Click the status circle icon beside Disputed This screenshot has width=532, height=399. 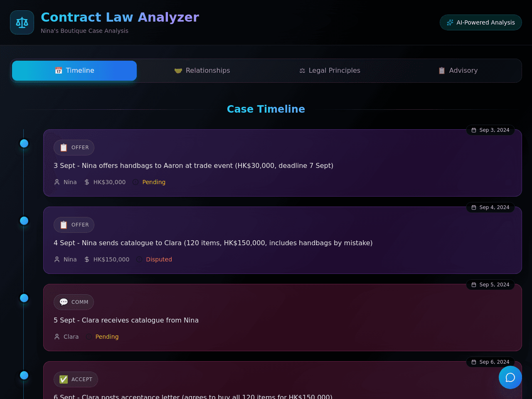pos(139,259)
